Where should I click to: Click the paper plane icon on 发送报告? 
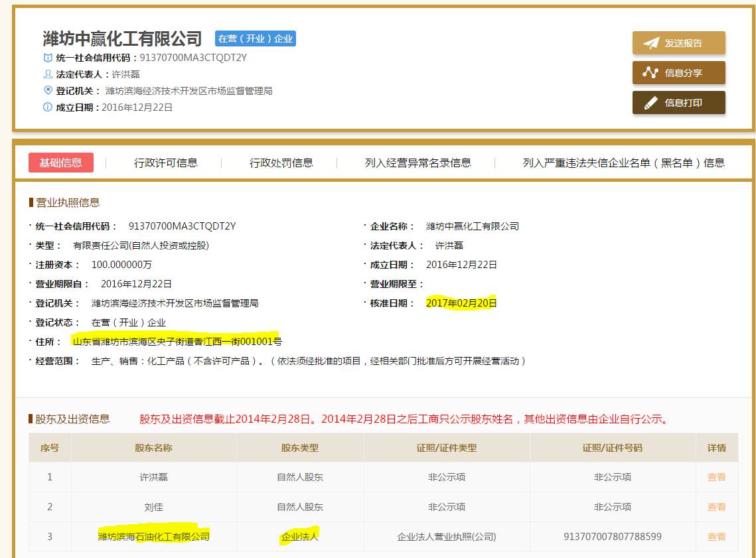tap(651, 43)
